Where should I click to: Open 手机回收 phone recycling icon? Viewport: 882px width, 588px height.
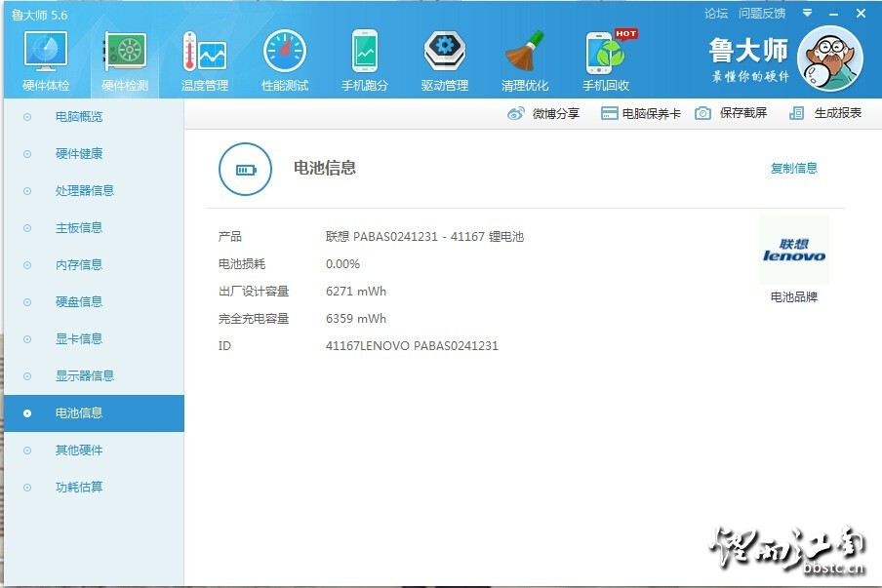(x=607, y=52)
